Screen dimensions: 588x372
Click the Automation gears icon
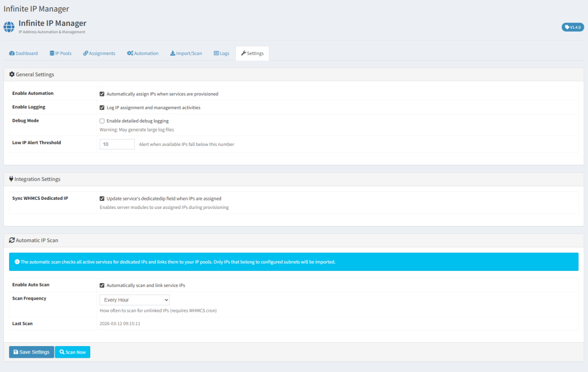[130, 53]
